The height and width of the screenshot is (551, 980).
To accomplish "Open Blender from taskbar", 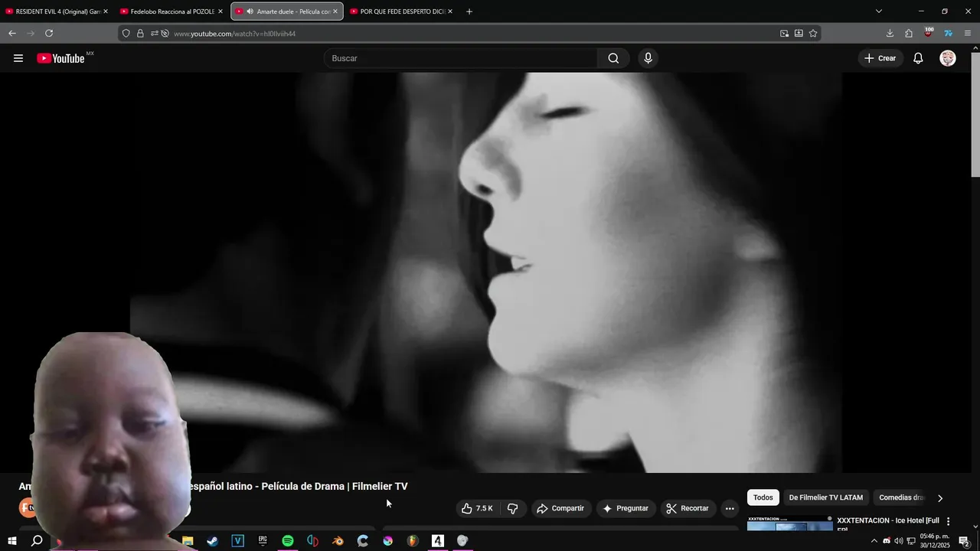I will pos(338,541).
